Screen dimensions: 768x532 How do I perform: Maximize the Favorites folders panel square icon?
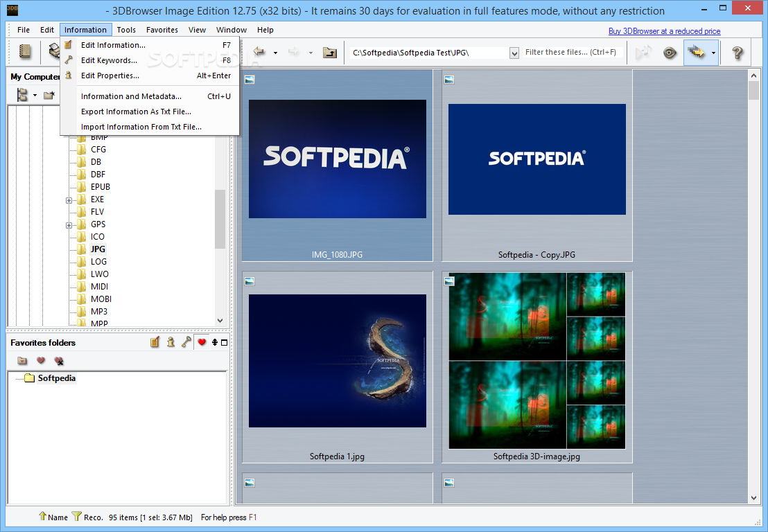click(225, 342)
